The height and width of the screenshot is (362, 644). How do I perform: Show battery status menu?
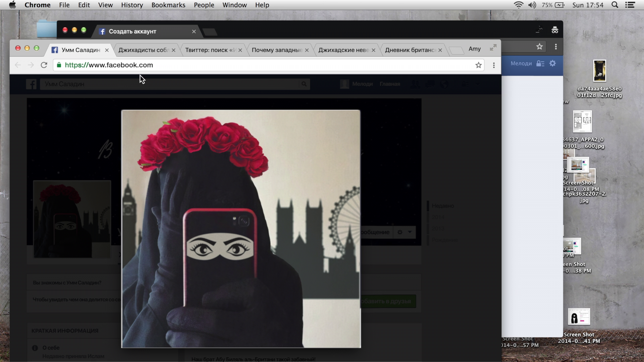pyautogui.click(x=553, y=5)
